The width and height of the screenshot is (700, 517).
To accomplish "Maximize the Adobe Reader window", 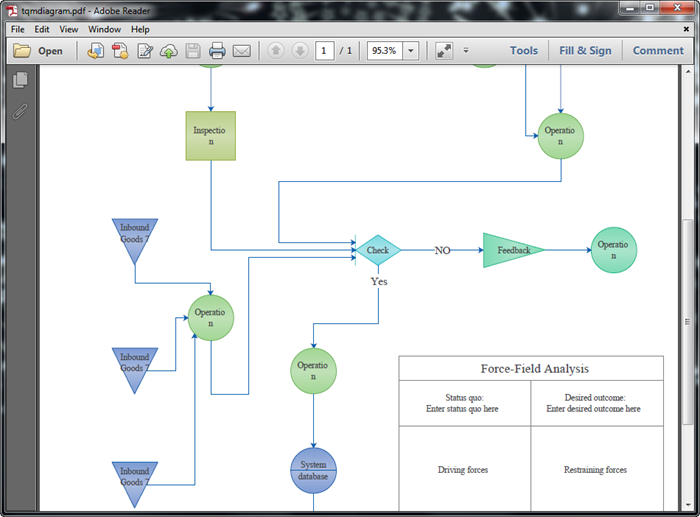I will tap(650, 8).
